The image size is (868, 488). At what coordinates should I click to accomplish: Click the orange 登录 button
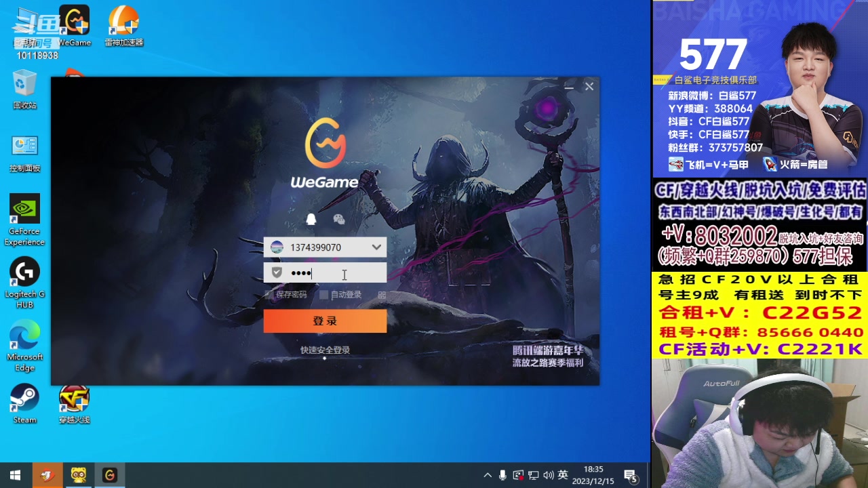point(325,321)
